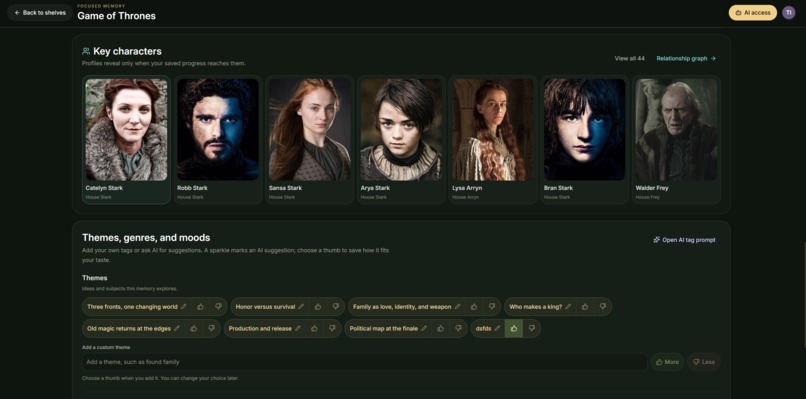Edit 'Political map at the finale' tag
Screen dimensions: 806x399
(424, 329)
